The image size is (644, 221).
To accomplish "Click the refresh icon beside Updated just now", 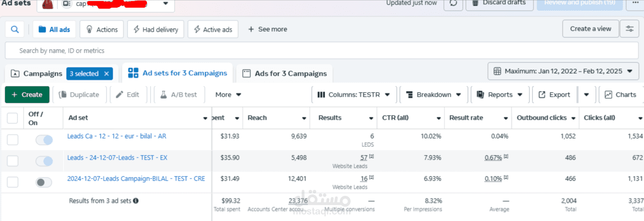I will click(453, 3).
